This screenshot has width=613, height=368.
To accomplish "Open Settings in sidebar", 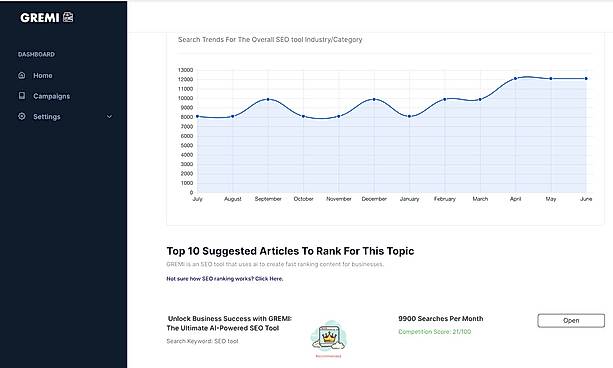I will point(47,117).
